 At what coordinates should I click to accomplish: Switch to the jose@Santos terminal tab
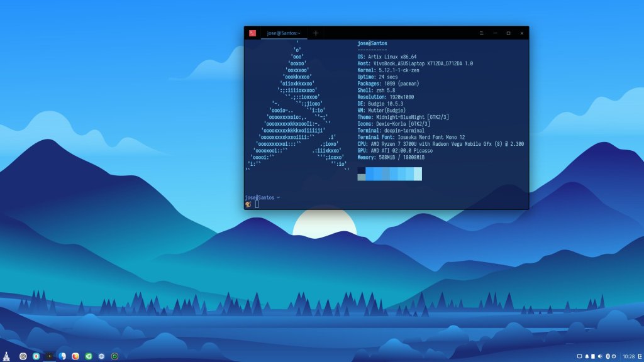click(283, 33)
